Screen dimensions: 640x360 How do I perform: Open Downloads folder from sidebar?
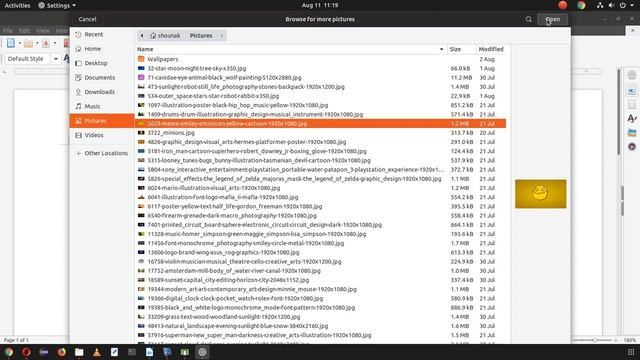102,92
